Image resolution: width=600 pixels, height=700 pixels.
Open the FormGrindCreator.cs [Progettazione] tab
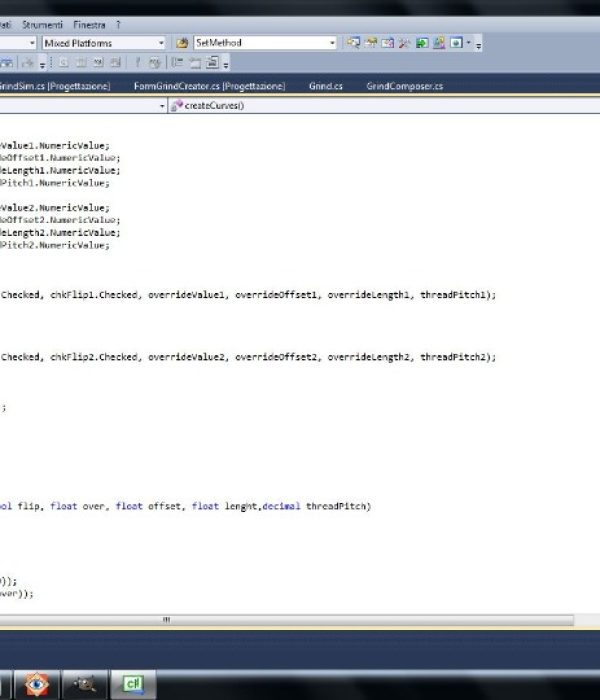pos(209,86)
